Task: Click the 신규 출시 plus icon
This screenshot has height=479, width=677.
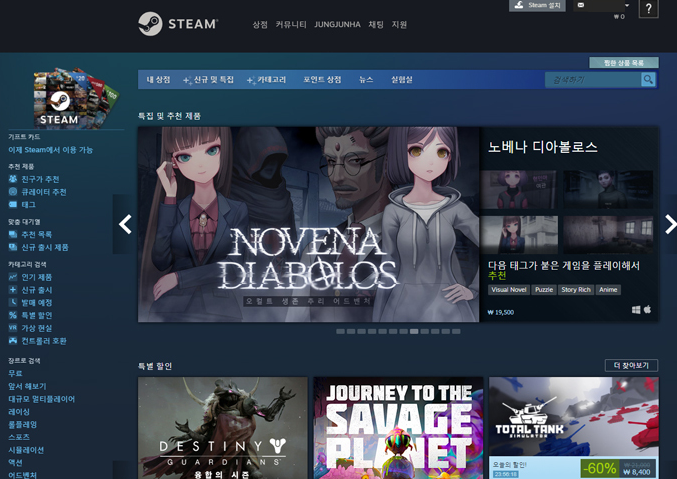Action: point(13,289)
